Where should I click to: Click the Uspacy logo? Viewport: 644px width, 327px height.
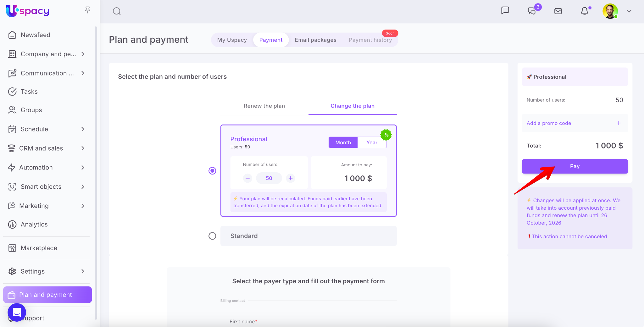(x=28, y=11)
